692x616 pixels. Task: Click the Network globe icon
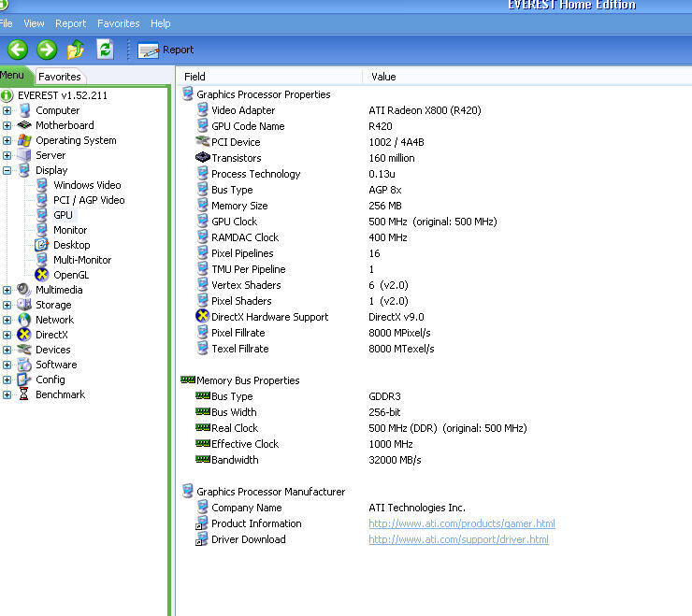pos(24,320)
